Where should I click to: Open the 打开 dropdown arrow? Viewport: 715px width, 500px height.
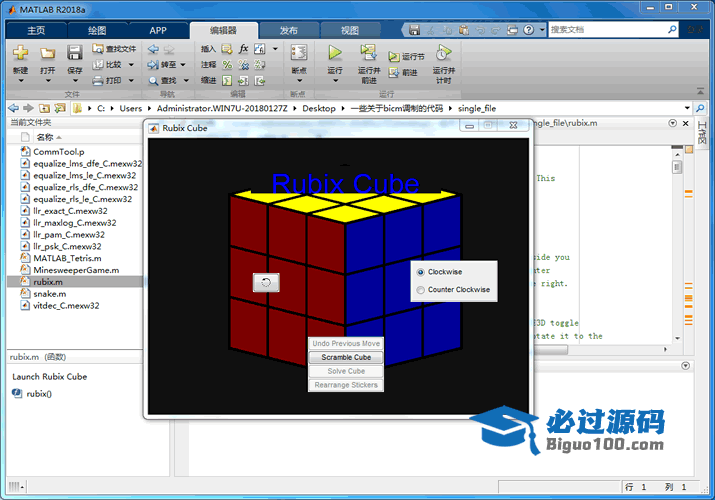(47, 81)
